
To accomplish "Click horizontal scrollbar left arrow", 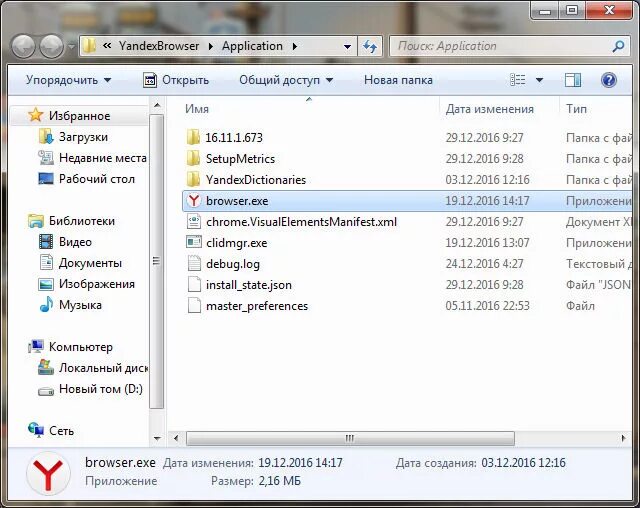I will [x=176, y=439].
